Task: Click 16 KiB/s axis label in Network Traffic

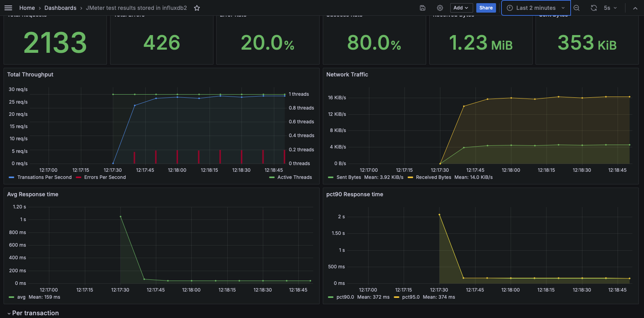Action: click(337, 98)
